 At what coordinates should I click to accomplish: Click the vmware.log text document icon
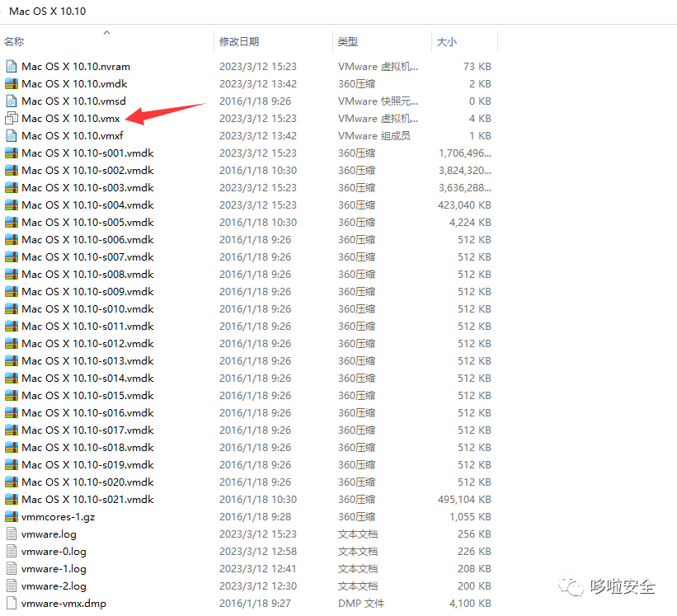click(x=12, y=534)
